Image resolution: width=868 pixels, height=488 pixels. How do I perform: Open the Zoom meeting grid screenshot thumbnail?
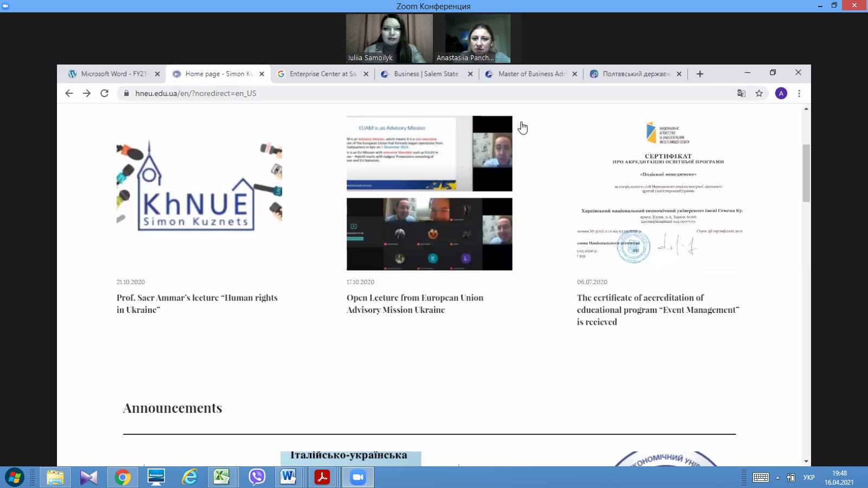tap(429, 234)
